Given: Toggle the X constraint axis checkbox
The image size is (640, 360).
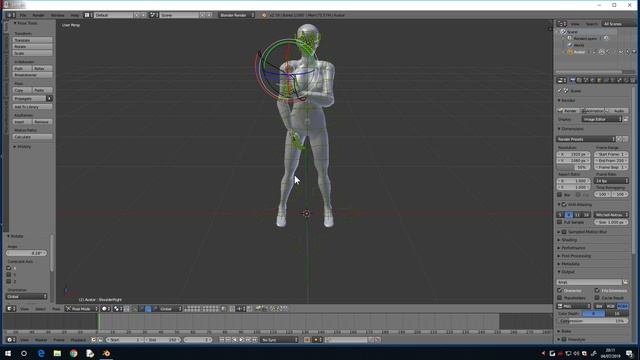Looking at the screenshot, I should point(9,268).
